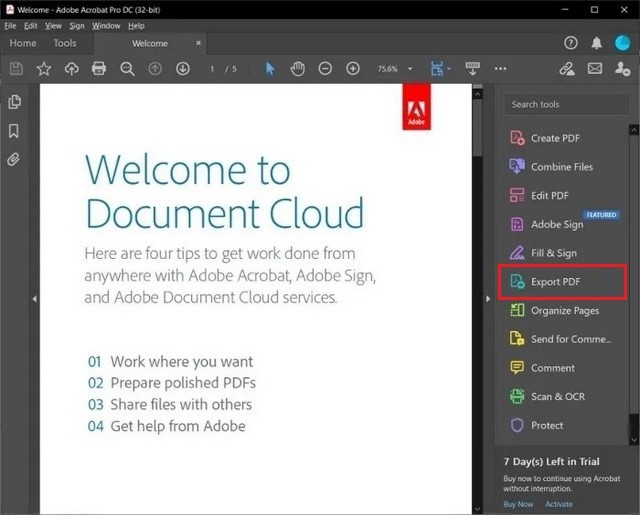This screenshot has height=515, width=640.
Task: Open the View menu
Action: pos(53,26)
